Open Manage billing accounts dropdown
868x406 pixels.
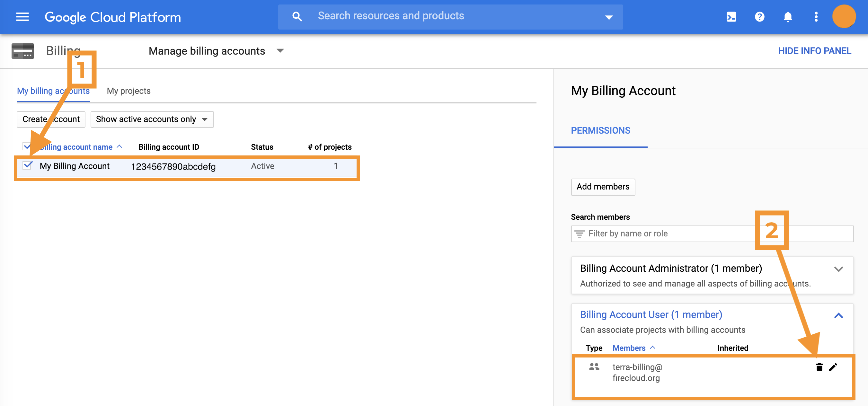(216, 51)
